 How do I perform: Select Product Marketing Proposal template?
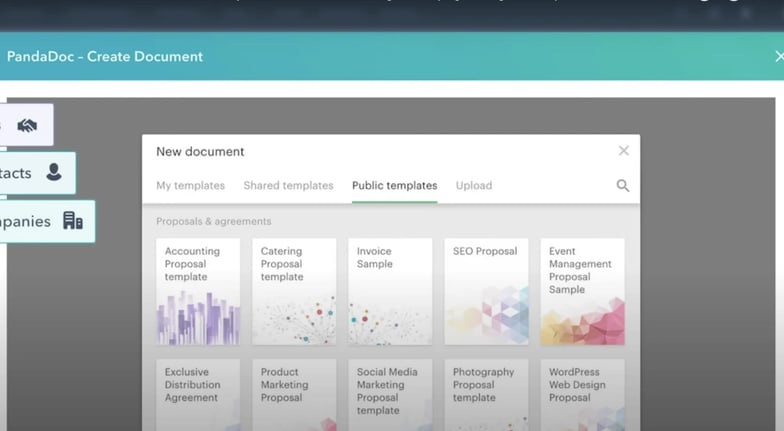(294, 394)
